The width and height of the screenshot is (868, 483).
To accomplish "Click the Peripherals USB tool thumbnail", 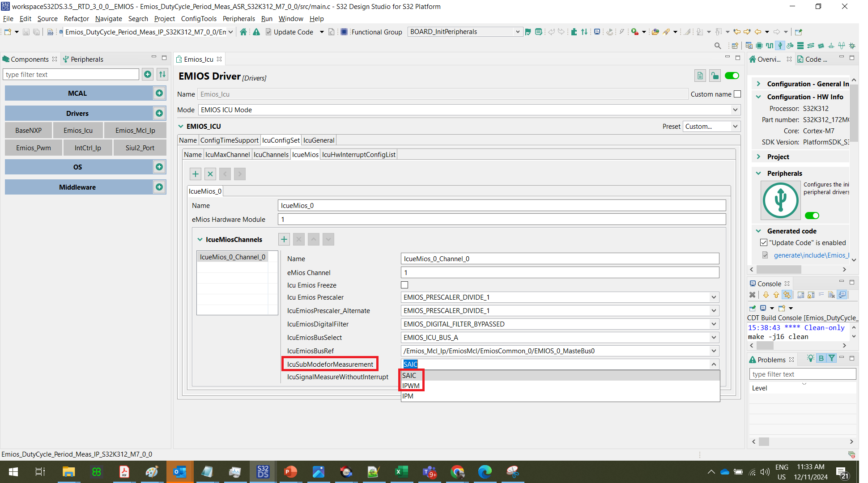I will coord(780,200).
